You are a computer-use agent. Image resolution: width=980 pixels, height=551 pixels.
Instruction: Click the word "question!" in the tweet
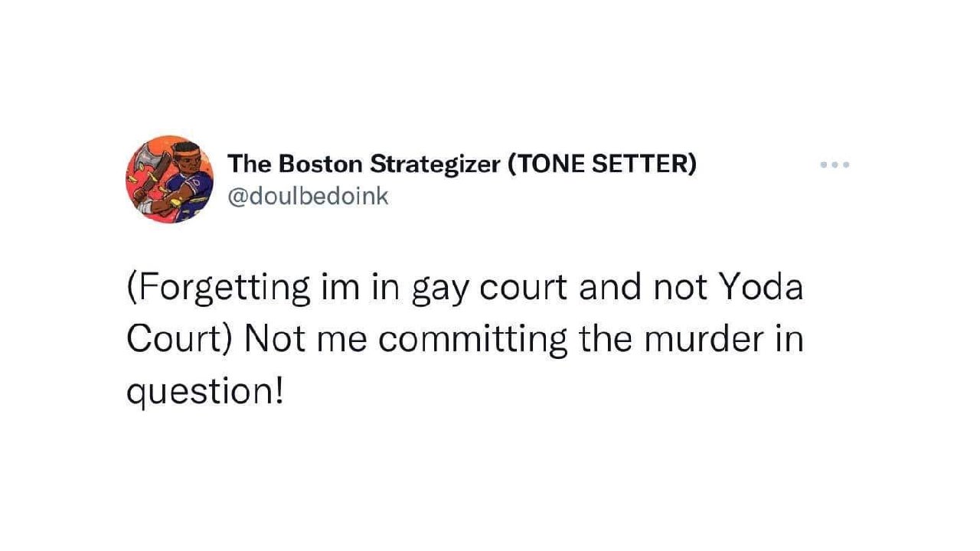point(204,393)
